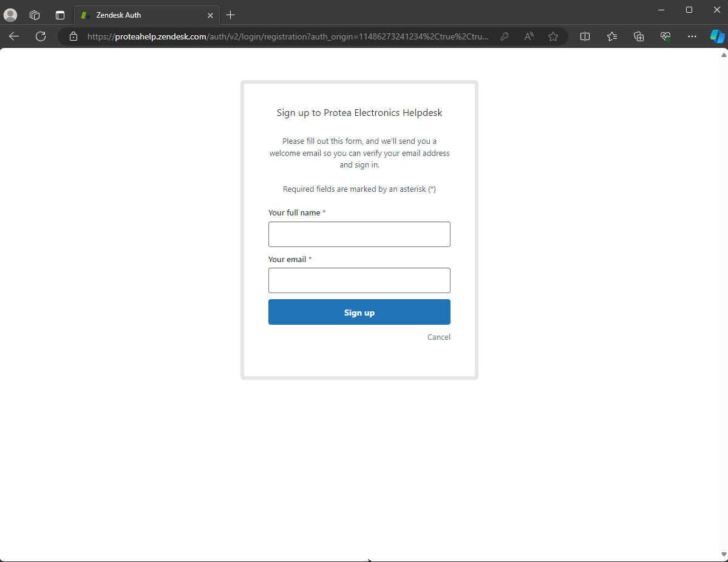This screenshot has height=562, width=728.
Task: Open the Collections icon
Action: point(639,36)
